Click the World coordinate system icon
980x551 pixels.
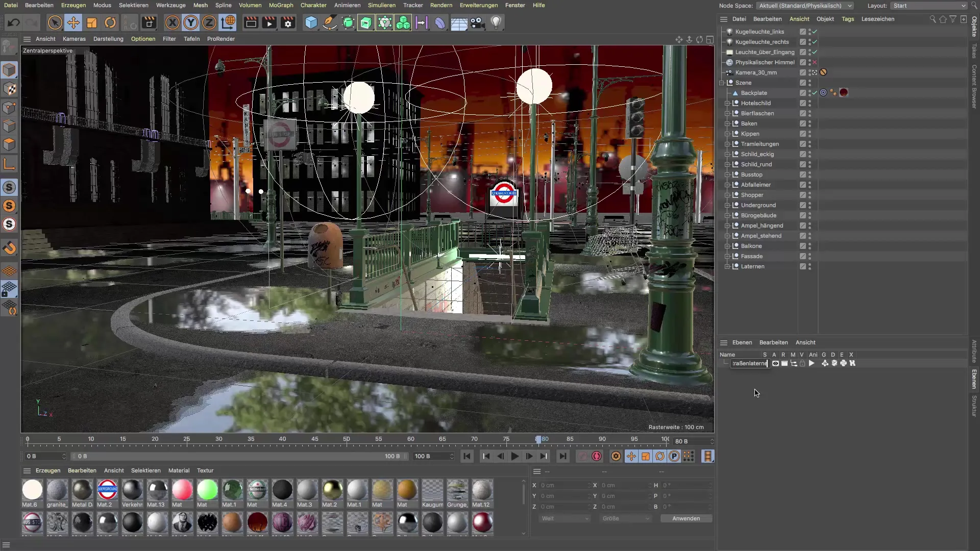[228, 22]
